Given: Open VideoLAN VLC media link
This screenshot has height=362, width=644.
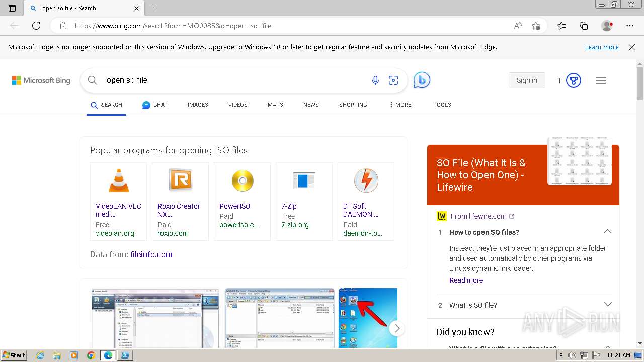Looking at the screenshot, I should 118,210.
